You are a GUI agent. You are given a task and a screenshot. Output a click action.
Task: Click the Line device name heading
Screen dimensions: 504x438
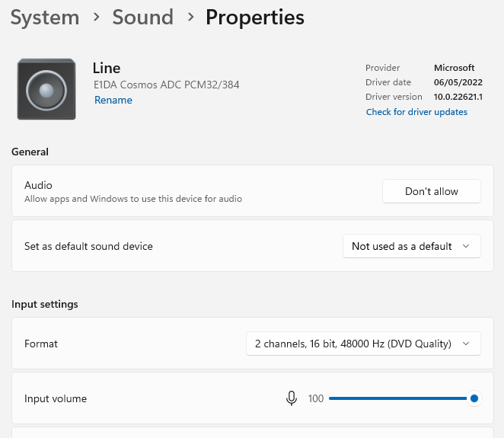[x=107, y=69]
